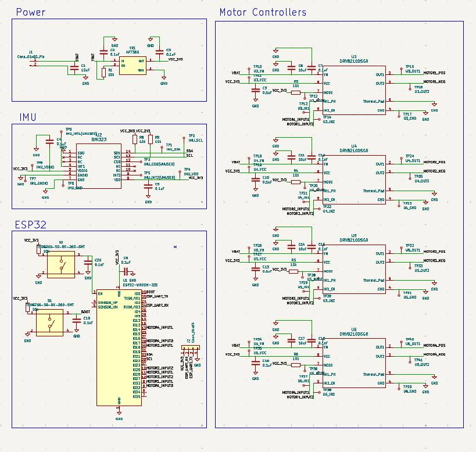Select pull-up resistor R9 in IMU block

(151, 139)
